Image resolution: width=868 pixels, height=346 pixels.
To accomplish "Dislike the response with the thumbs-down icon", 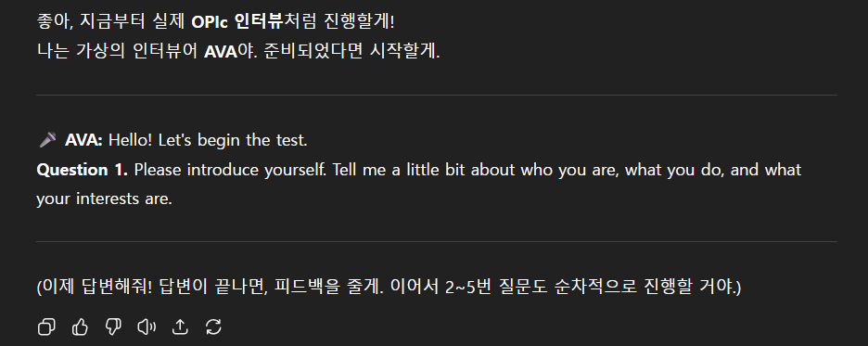I will pyautogui.click(x=113, y=327).
